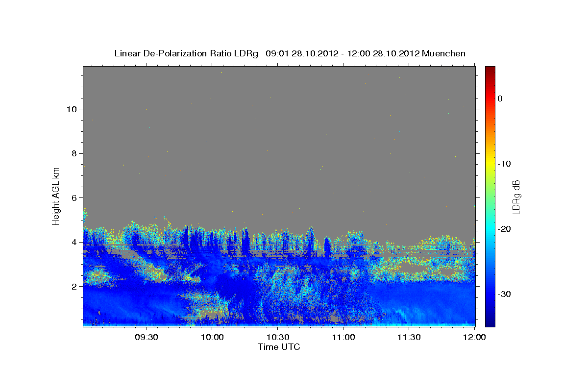The image size is (588, 392).
Task: Click the 'Muenchen' location text in the title
Action: [x=444, y=53]
